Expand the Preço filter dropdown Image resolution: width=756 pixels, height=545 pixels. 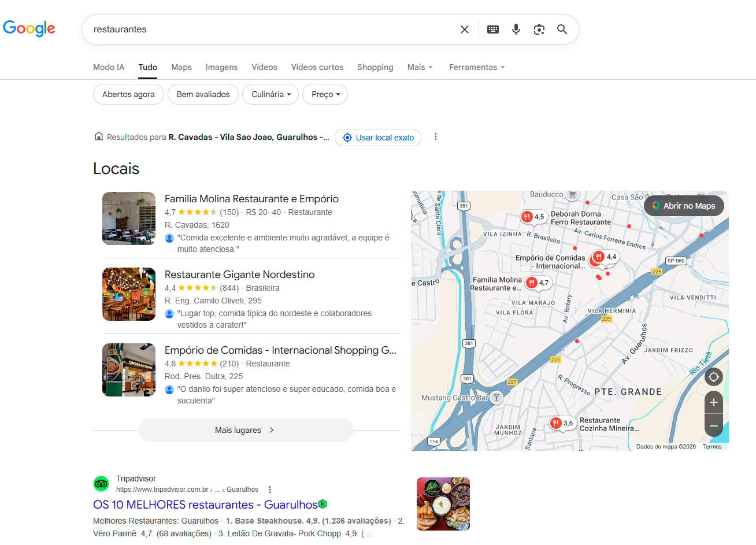[325, 94]
